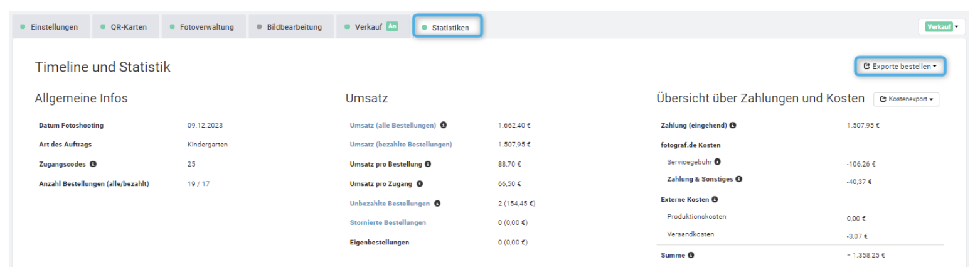This screenshot has width=980, height=279.
Task: Click the value 88,70 €
Action: (509, 164)
